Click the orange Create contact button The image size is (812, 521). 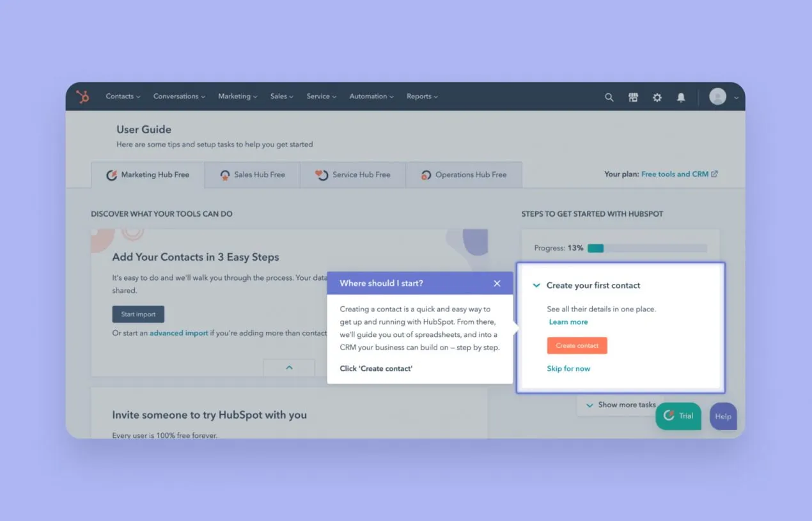point(577,345)
